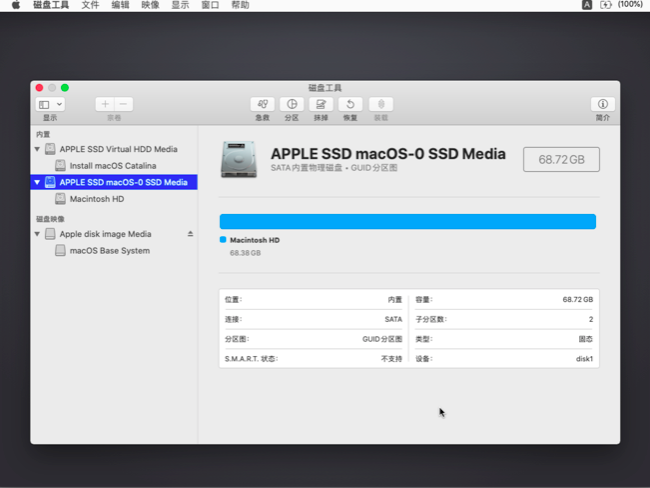This screenshot has height=488, width=650.
Task: Click the green zoom window button
Action: (65, 87)
